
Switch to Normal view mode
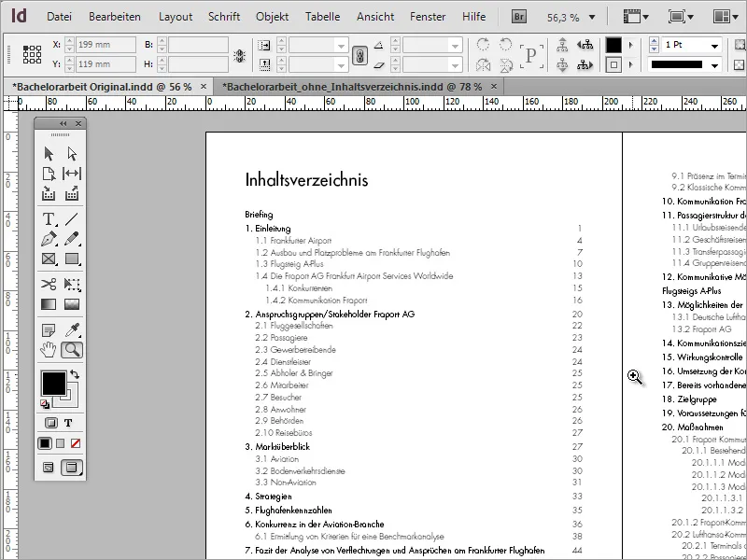49,468
